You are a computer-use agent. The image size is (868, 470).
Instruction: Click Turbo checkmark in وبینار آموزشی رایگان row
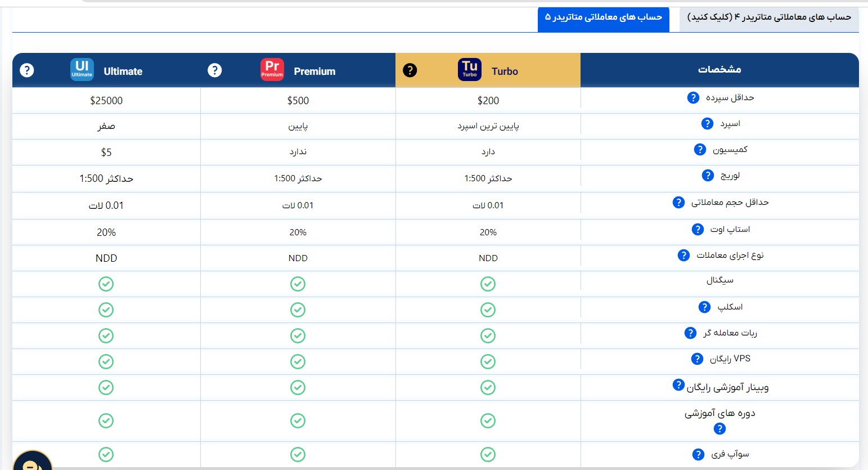[x=488, y=388]
